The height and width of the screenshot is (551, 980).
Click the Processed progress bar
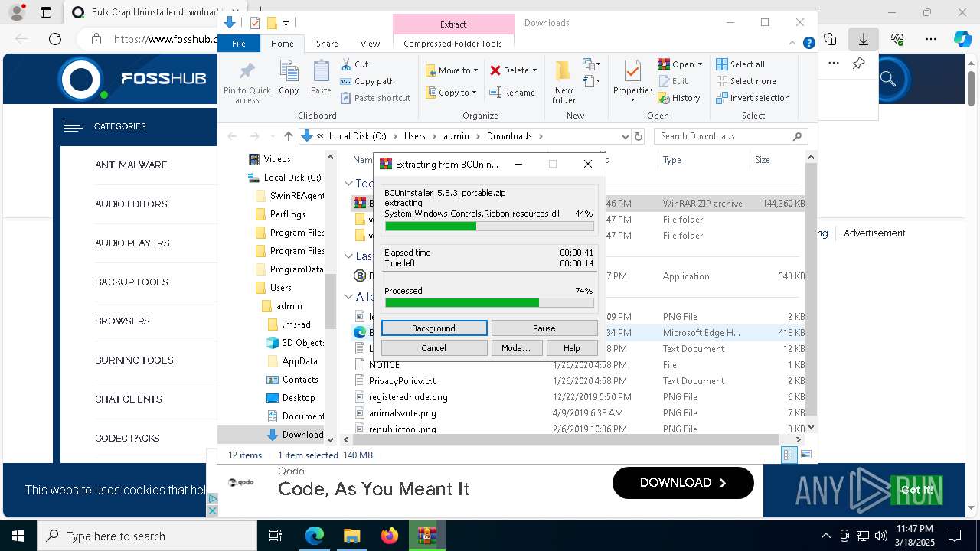[489, 303]
